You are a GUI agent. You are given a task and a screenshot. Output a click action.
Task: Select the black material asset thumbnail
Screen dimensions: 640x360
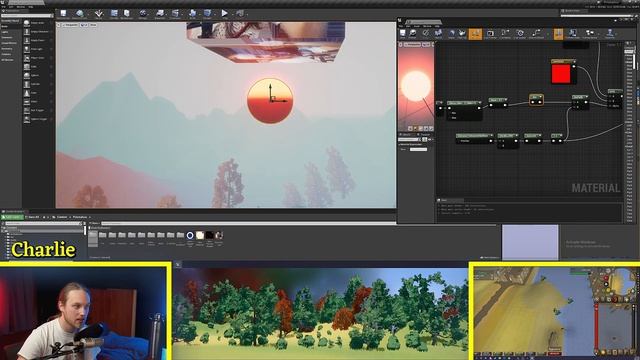(x=209, y=235)
